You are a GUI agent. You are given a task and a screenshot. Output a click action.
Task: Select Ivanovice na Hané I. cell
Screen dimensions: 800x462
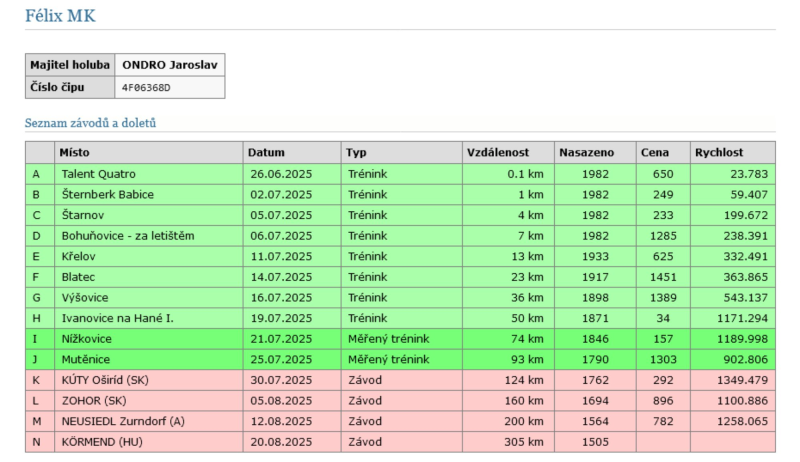click(x=117, y=317)
